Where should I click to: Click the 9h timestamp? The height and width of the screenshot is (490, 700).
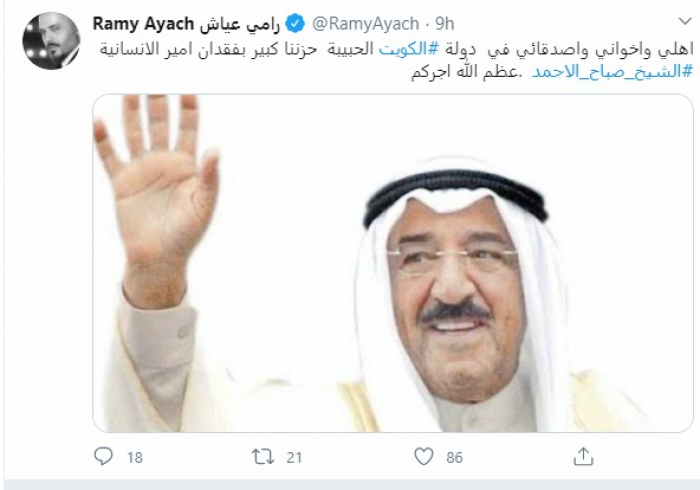point(445,24)
